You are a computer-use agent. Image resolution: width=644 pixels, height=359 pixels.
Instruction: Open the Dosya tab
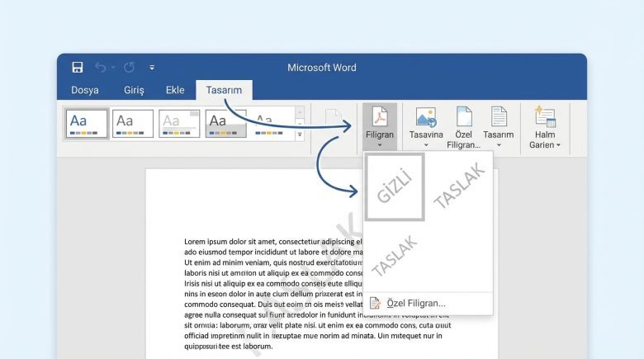point(84,90)
